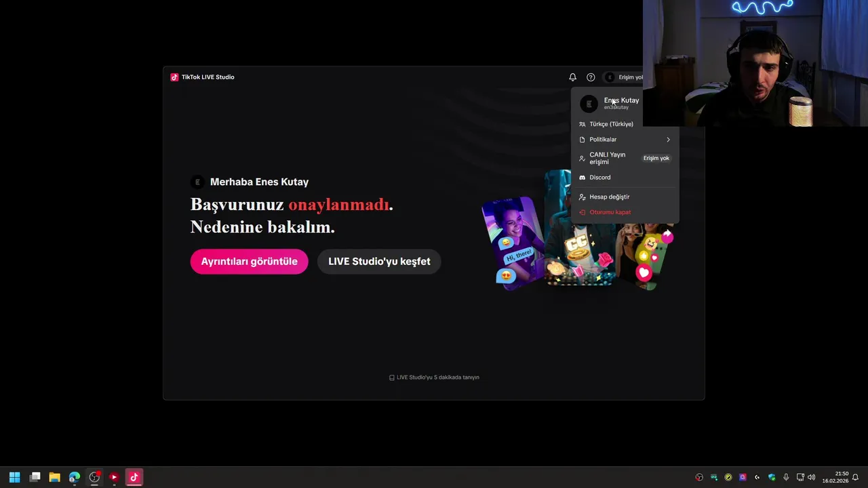The width and height of the screenshot is (868, 488).
Task: Open the Windows Start menu
Action: [x=14, y=477]
